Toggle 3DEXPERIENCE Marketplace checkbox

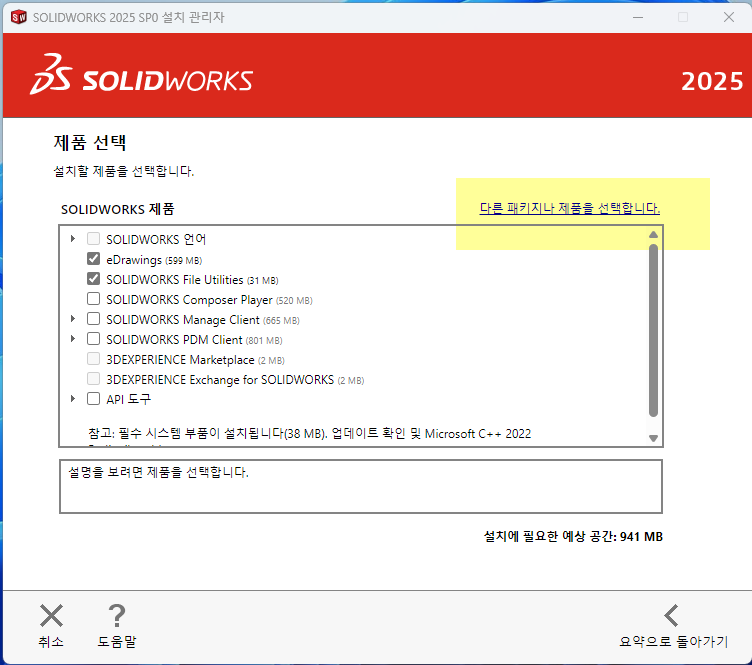(x=94, y=359)
